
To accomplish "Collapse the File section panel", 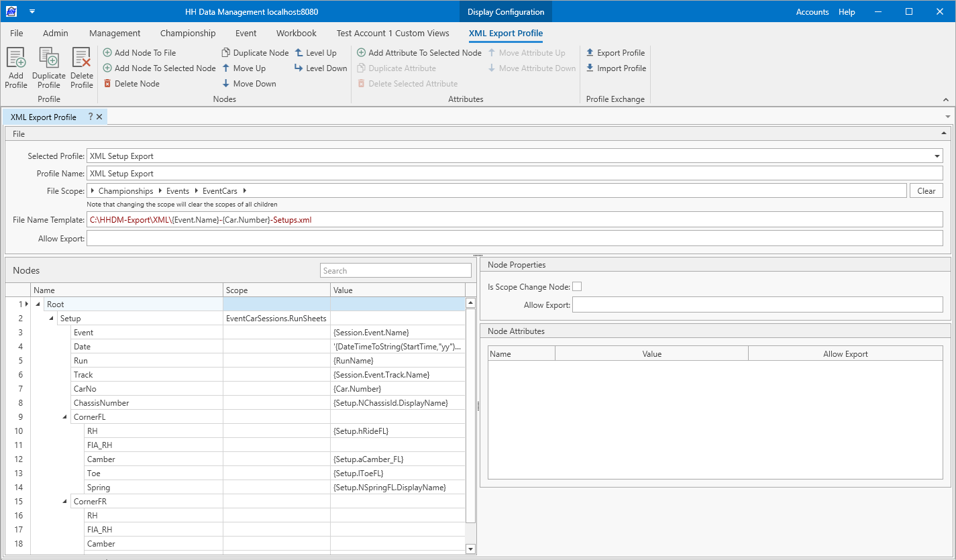I will pyautogui.click(x=943, y=133).
